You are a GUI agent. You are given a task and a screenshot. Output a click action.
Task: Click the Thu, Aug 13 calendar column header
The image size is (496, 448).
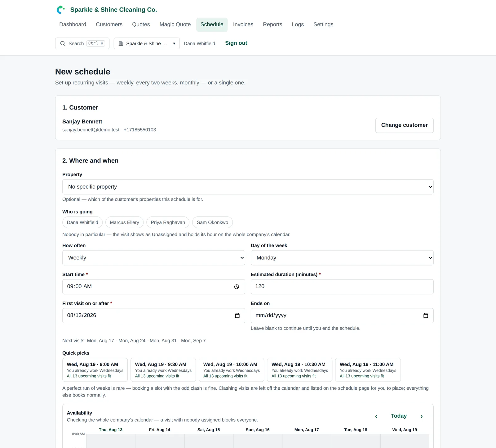[x=111, y=430]
